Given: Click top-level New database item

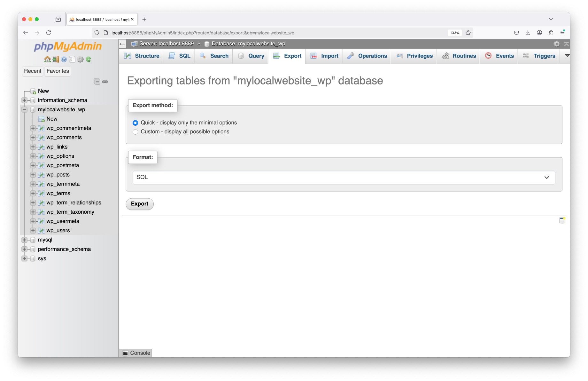Looking at the screenshot, I should (43, 91).
